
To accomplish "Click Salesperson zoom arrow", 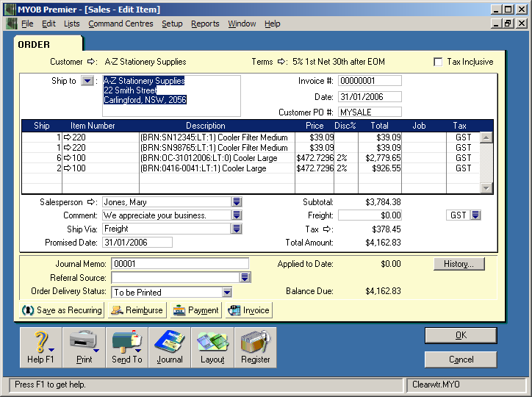I will pyautogui.click(x=91, y=202).
